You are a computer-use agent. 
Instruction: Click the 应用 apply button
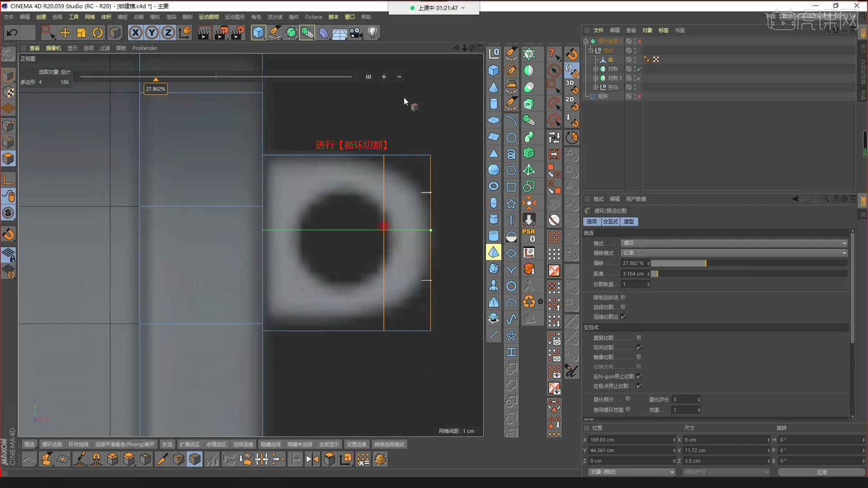(821, 472)
